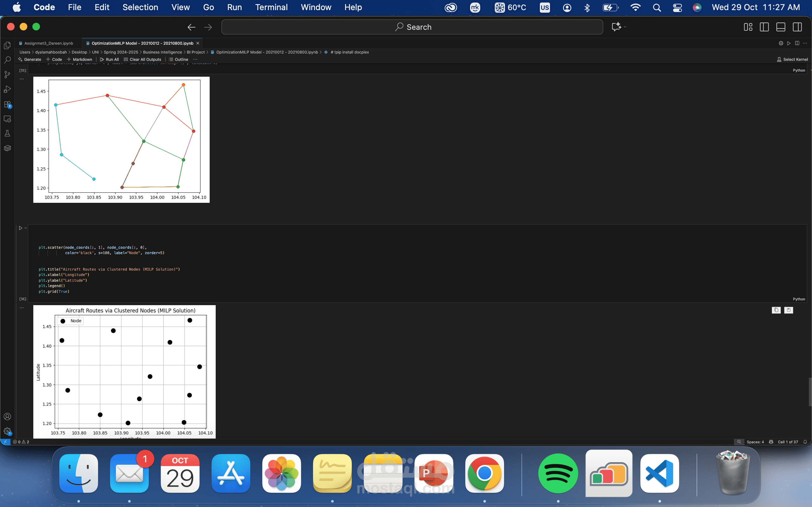Click Run All in notebook toolbar
Image resolution: width=812 pixels, height=507 pixels.
(109, 59)
